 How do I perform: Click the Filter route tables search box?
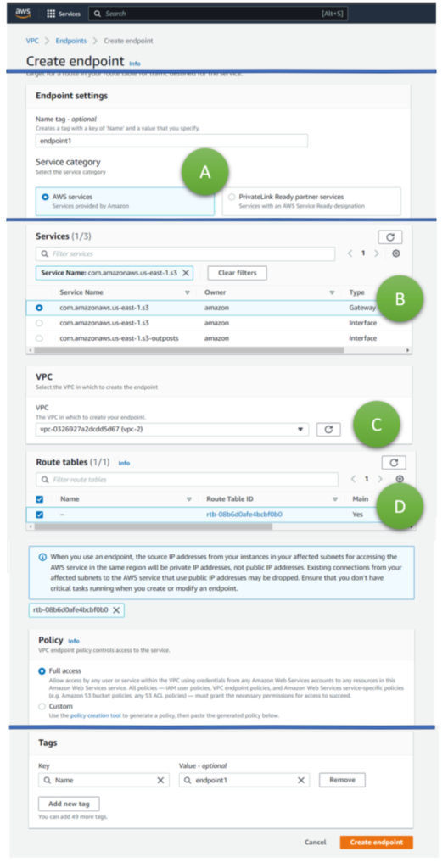(x=187, y=480)
